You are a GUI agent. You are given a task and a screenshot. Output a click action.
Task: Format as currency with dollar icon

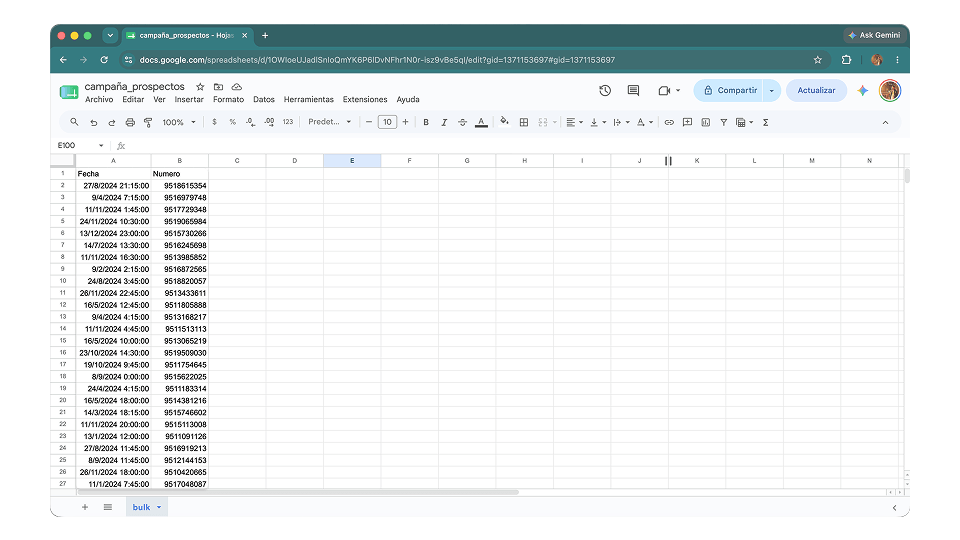coord(214,122)
